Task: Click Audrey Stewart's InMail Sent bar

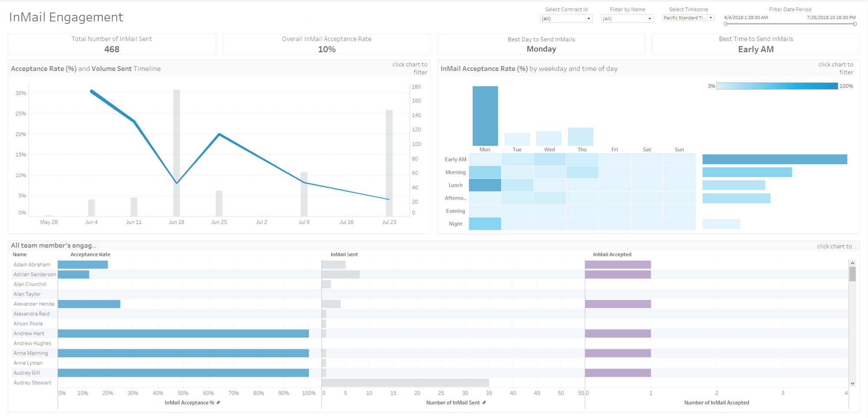Action: point(405,383)
